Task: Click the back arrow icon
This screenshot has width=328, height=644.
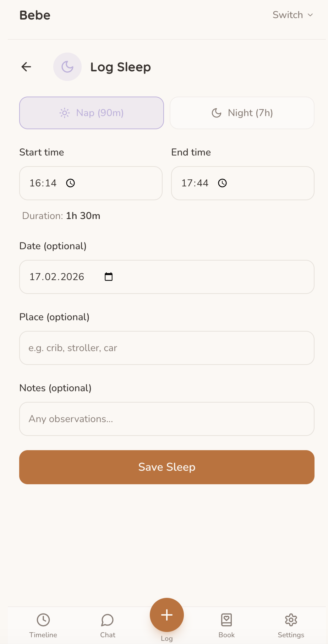Action: point(26,67)
